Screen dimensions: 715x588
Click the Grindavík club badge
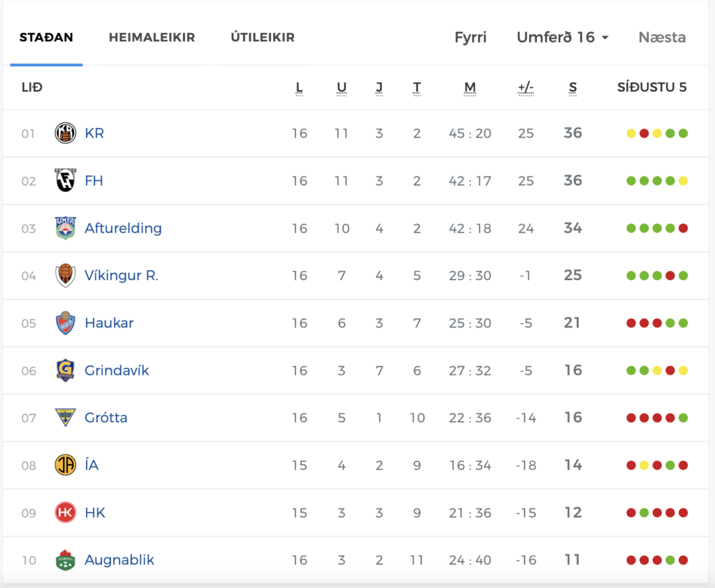(65, 370)
